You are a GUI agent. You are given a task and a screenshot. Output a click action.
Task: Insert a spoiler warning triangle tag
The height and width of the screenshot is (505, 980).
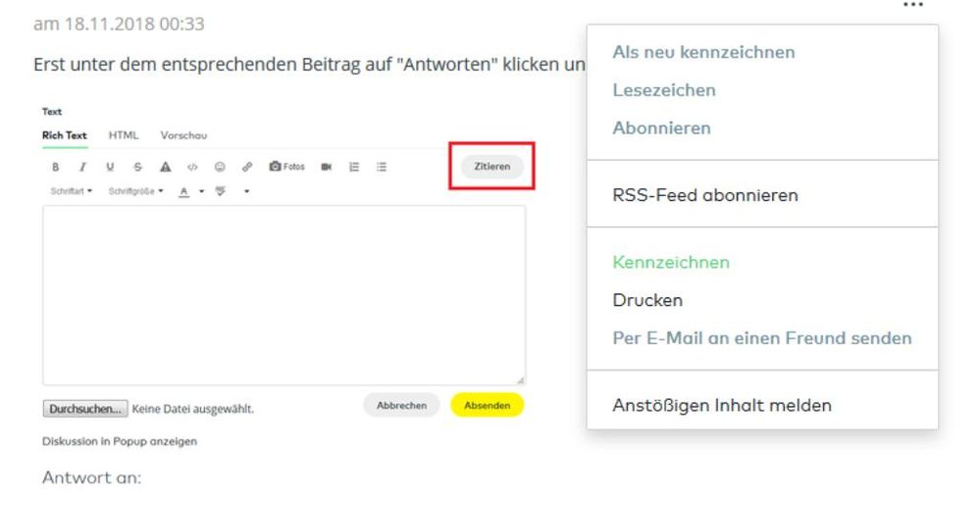[x=165, y=167]
